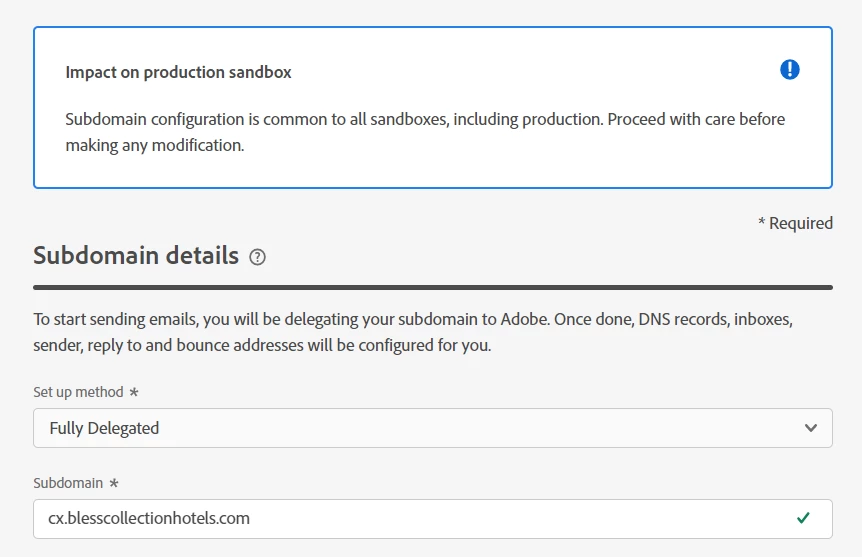This screenshot has width=862, height=557.
Task: Click the asterisk beside Set up method
Action: pyautogui.click(x=134, y=392)
